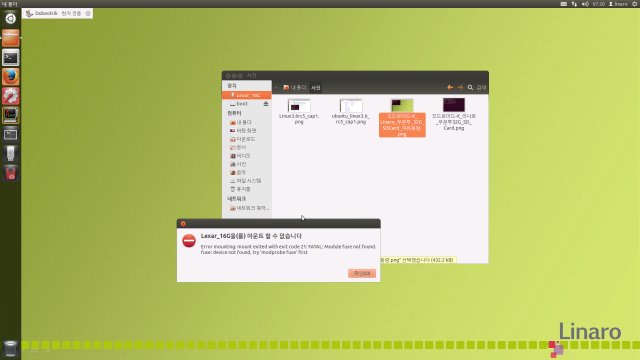Click the home folder breadcrumb in path bar
This screenshot has width=640, height=360.
[x=295, y=87]
